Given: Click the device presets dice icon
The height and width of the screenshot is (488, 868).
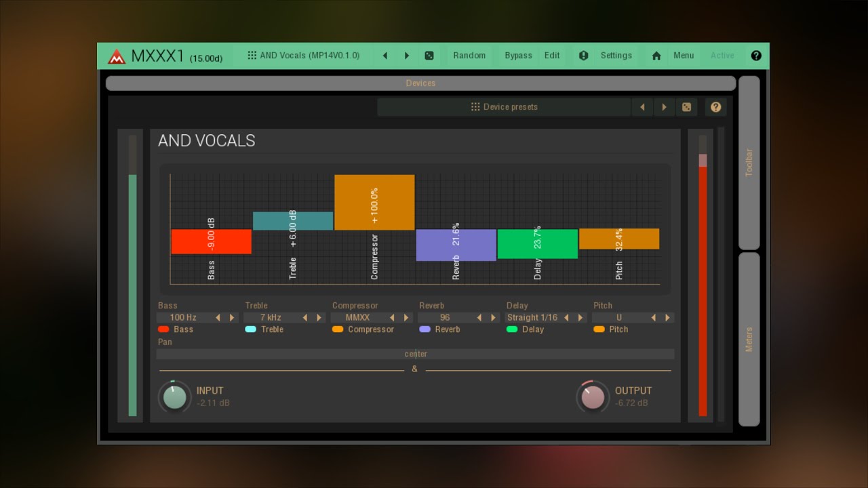Looking at the screenshot, I should 686,107.
